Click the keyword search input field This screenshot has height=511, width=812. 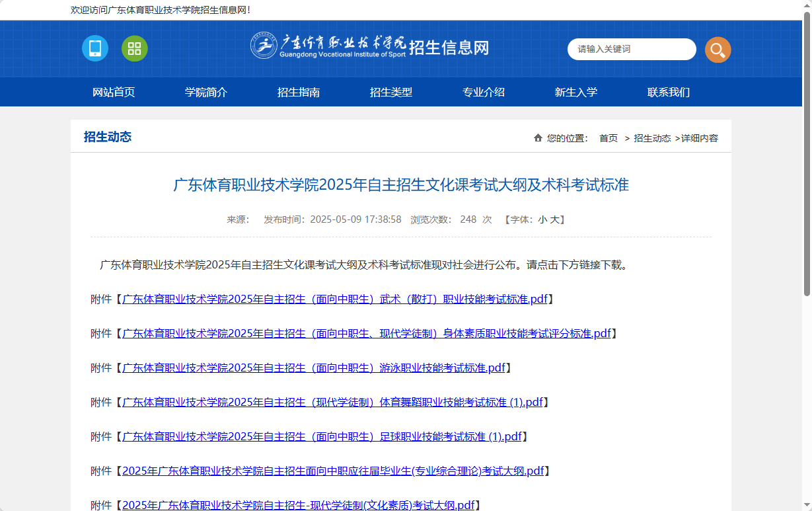click(x=631, y=49)
